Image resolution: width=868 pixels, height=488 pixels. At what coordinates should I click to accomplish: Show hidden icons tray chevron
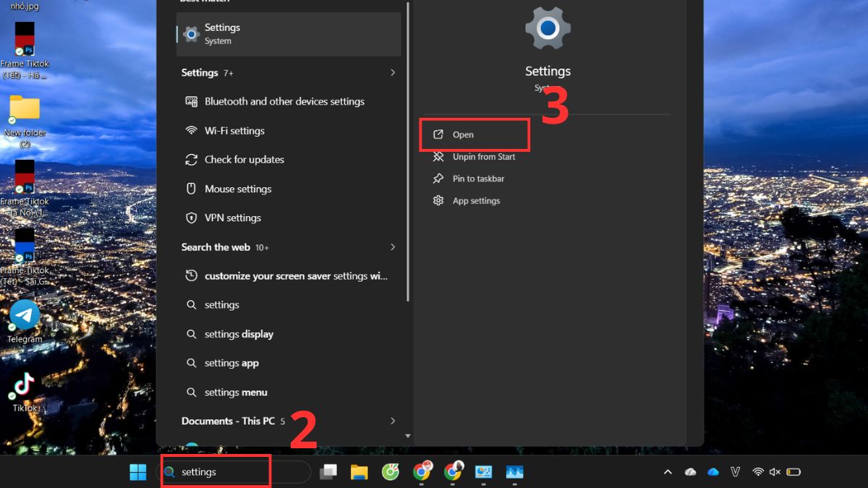point(668,472)
